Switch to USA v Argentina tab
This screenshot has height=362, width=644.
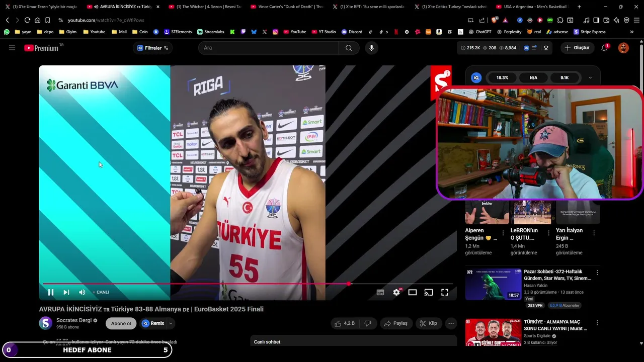click(532, 7)
